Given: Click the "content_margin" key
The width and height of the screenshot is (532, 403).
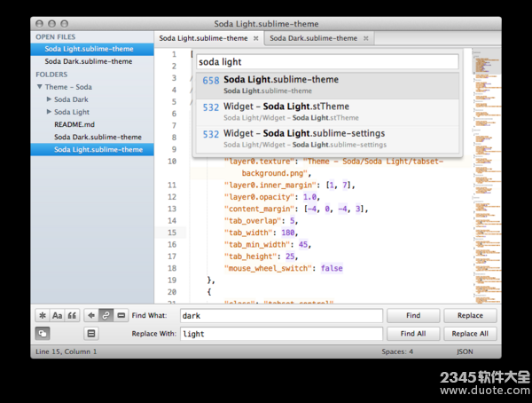Looking at the screenshot, I should (259, 209).
